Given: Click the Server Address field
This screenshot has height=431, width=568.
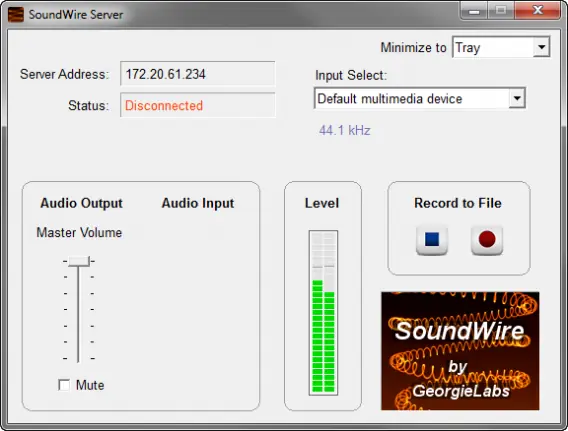Looking at the screenshot, I should tap(198, 74).
